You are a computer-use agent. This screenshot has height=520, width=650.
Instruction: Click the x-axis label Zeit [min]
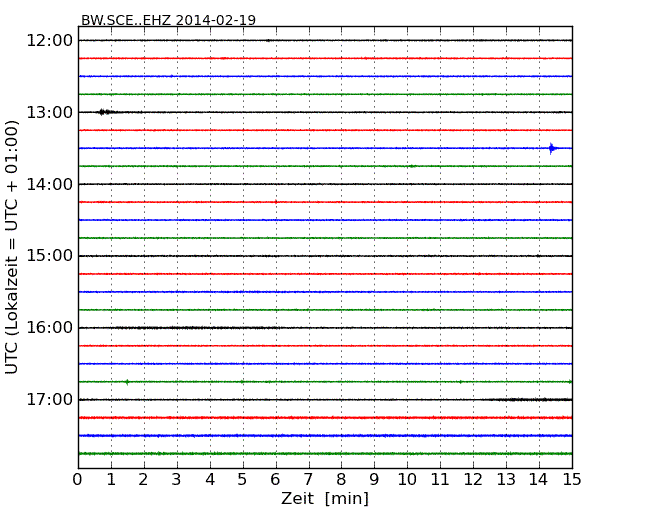tap(324, 499)
